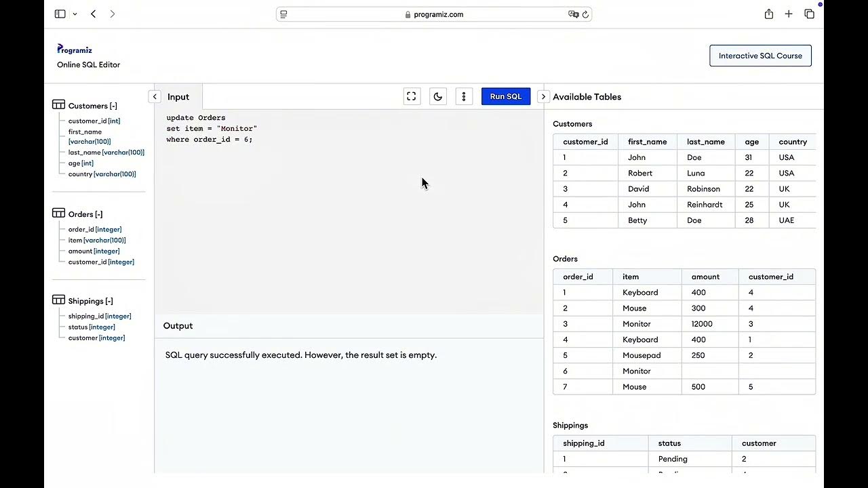The height and width of the screenshot is (488, 868).
Task: Open the Interactive SQL Course link
Action: (x=760, y=56)
